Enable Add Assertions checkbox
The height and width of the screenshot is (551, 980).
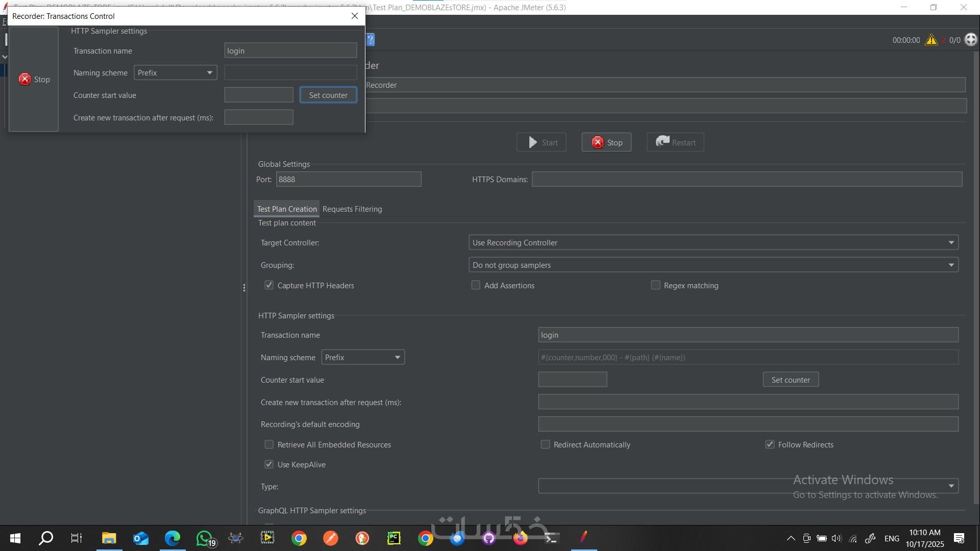[476, 285]
